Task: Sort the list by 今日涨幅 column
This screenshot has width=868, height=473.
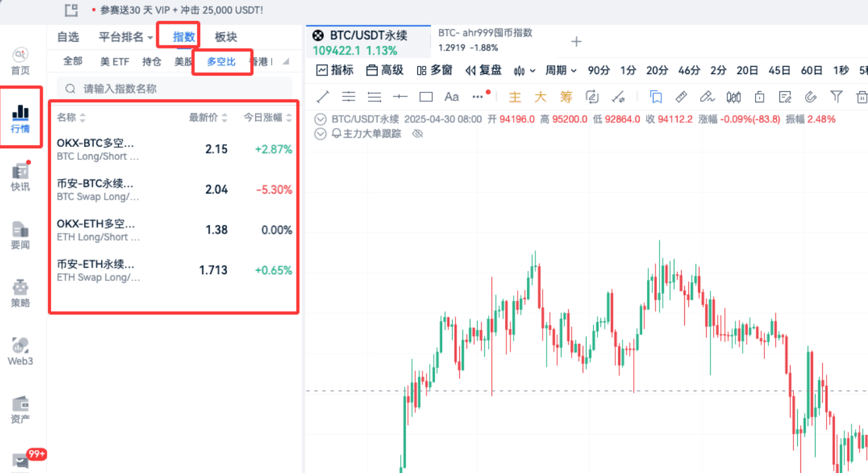Action: (x=268, y=117)
